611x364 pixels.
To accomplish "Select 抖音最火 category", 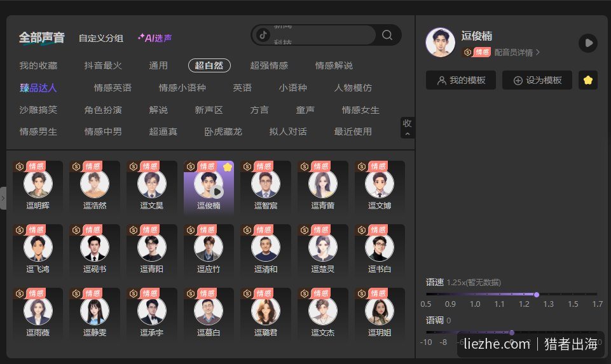I will coord(103,65).
